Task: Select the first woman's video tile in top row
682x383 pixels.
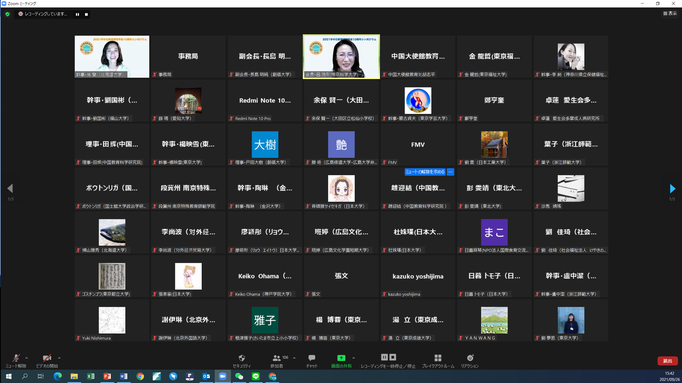Action: [112, 57]
